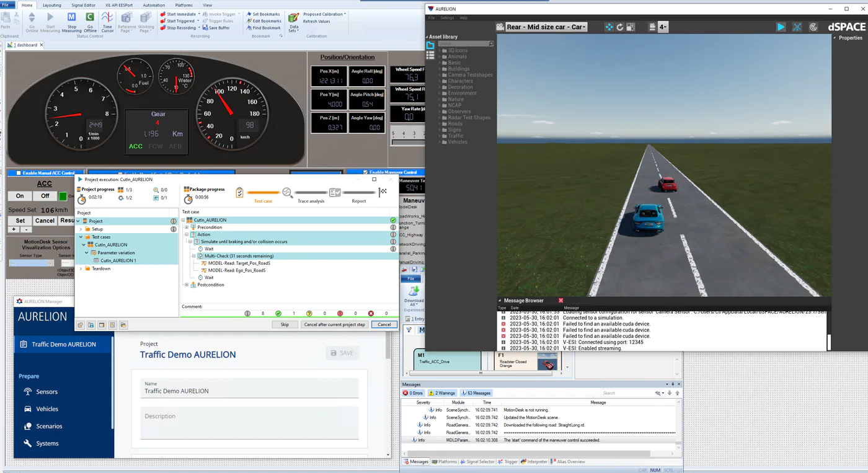Select Traffic Demo AURELION project entry

(x=63, y=344)
